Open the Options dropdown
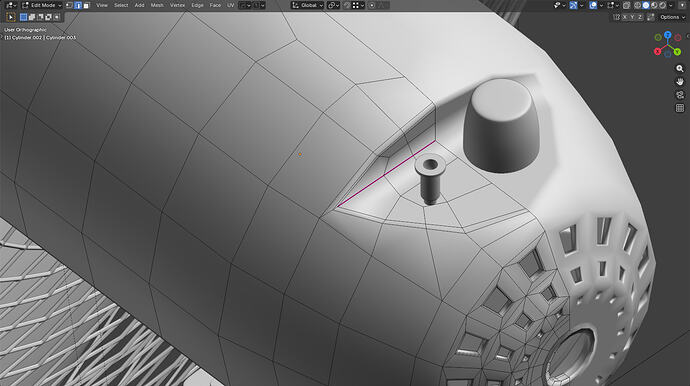690x386 pixels. (672, 17)
